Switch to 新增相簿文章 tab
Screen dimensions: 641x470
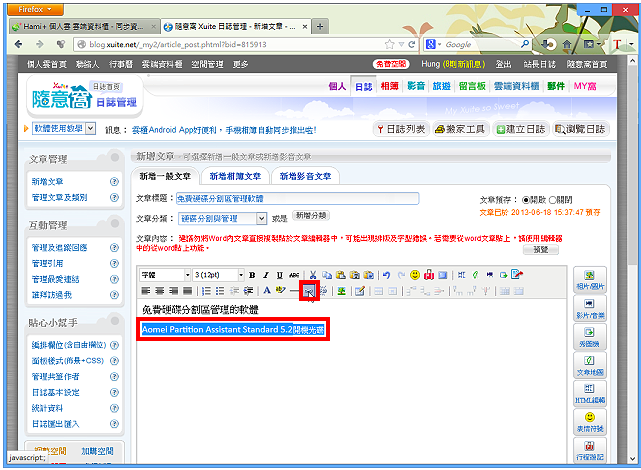(235, 176)
